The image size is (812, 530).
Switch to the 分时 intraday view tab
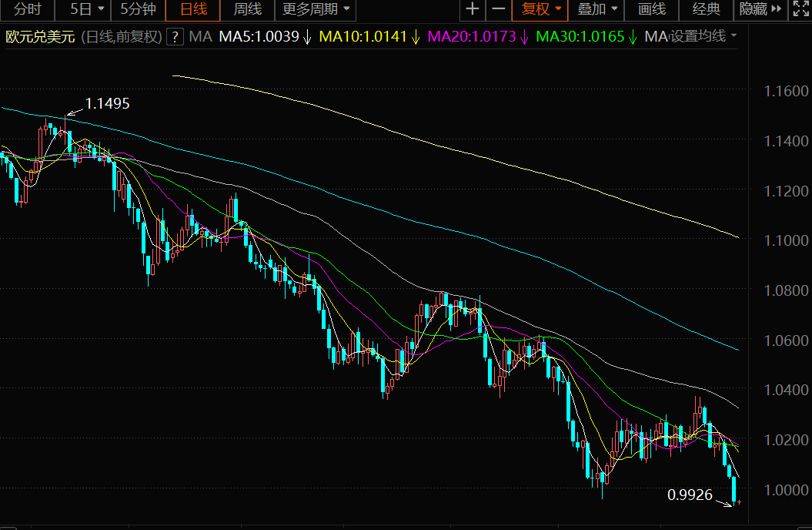(x=27, y=9)
